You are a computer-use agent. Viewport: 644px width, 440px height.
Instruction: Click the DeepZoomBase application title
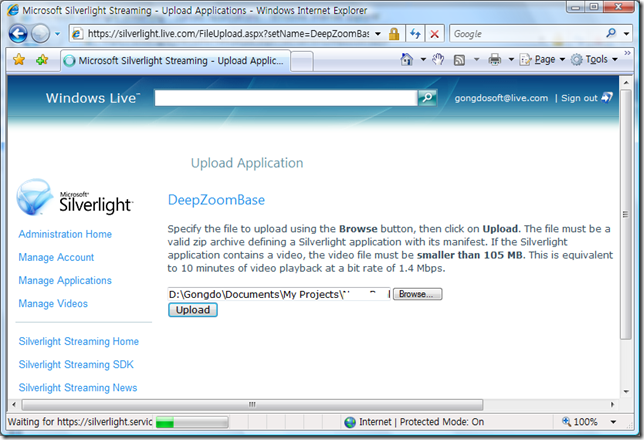coord(216,200)
